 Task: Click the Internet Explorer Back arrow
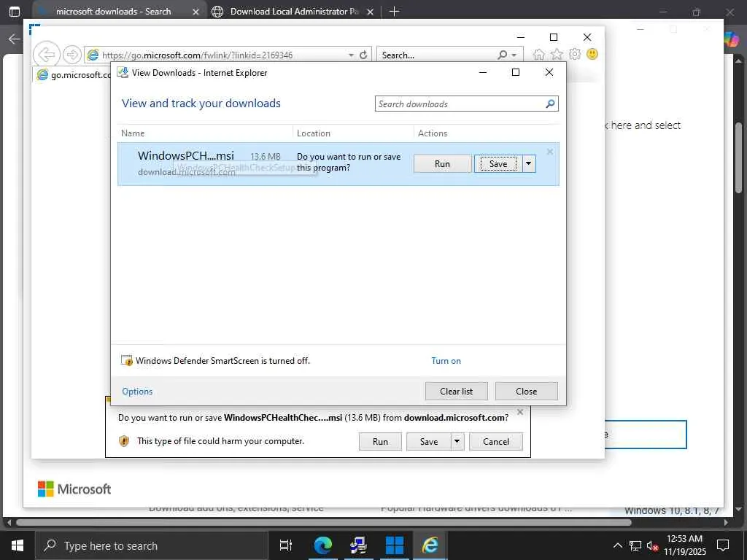click(46, 55)
